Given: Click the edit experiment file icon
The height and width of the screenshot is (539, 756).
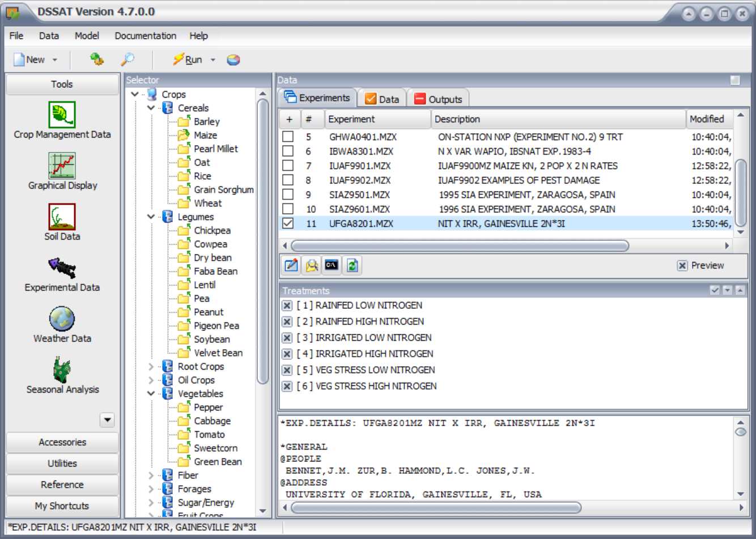Looking at the screenshot, I should pos(291,265).
